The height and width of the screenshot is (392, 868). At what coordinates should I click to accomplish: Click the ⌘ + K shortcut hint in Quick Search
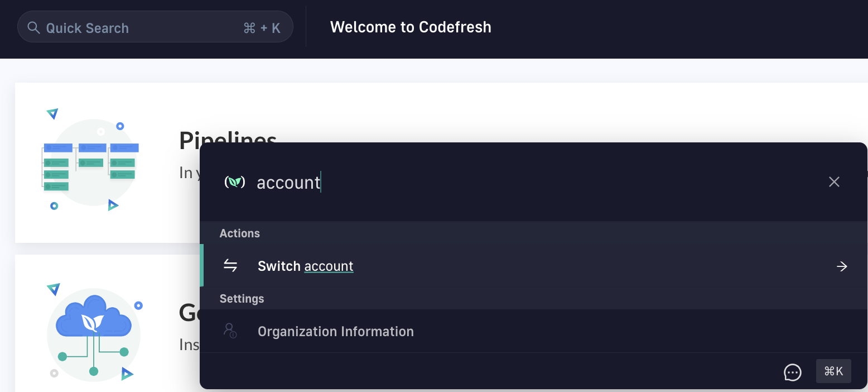pyautogui.click(x=262, y=28)
